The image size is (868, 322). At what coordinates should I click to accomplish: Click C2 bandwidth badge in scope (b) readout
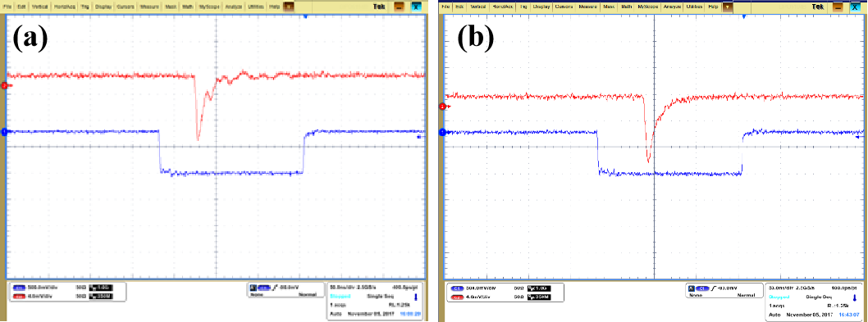pos(539,297)
